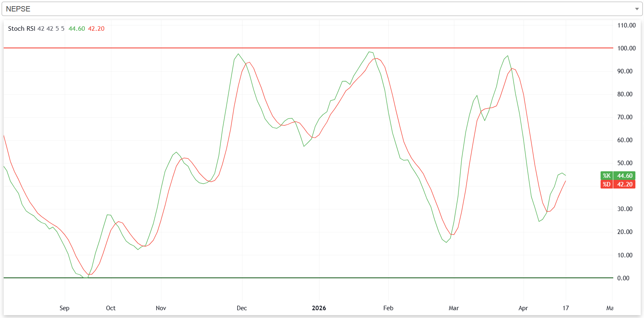Click the Sep marker on time axis

point(64,308)
